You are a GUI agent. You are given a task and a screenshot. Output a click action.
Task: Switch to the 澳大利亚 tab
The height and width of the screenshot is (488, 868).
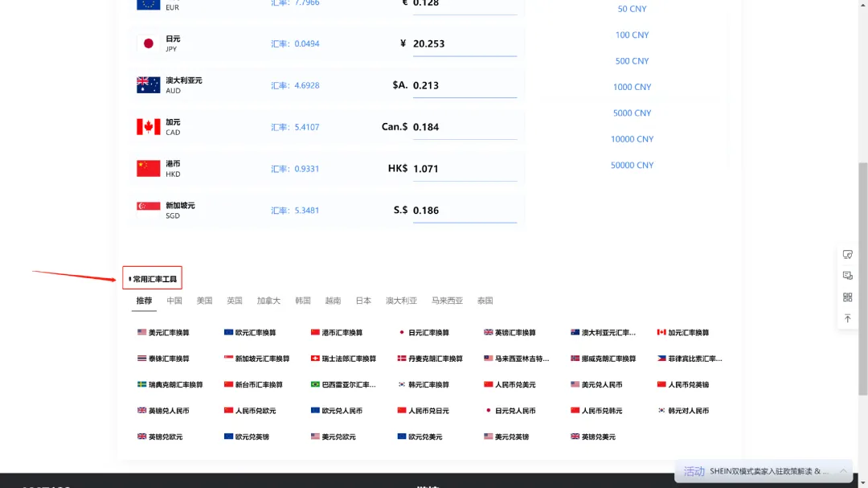401,301
